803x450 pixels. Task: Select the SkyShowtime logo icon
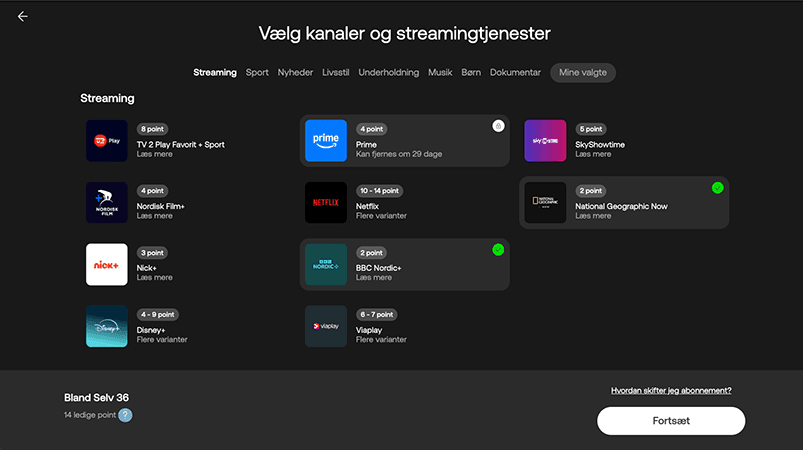coord(545,141)
